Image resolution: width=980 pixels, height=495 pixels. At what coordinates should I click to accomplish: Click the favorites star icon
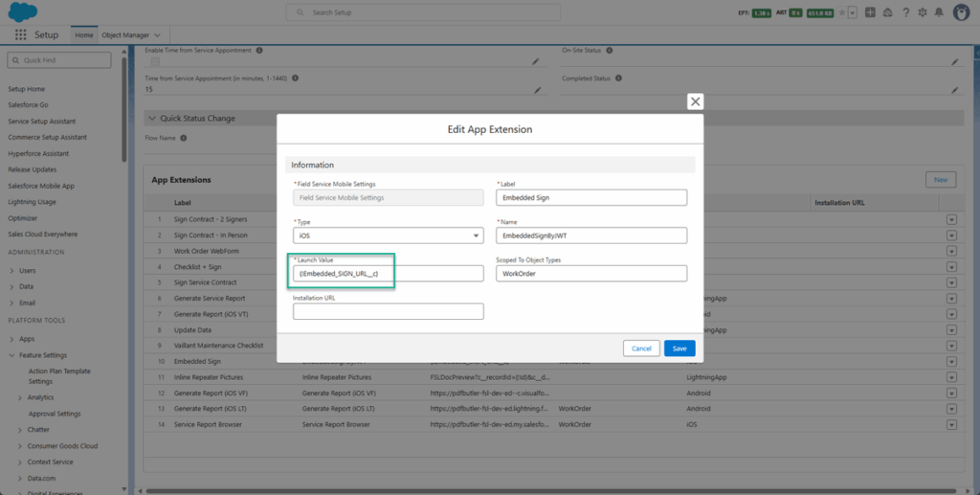(839, 12)
